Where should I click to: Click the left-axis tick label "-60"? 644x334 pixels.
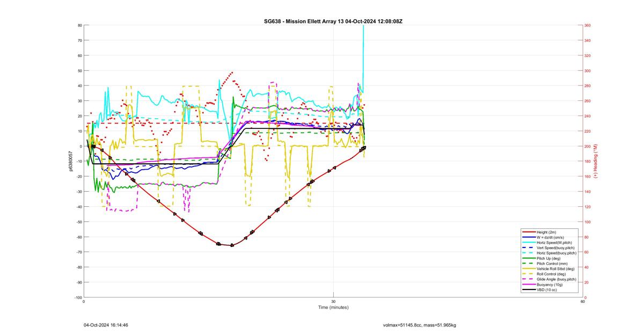[x=79, y=237]
